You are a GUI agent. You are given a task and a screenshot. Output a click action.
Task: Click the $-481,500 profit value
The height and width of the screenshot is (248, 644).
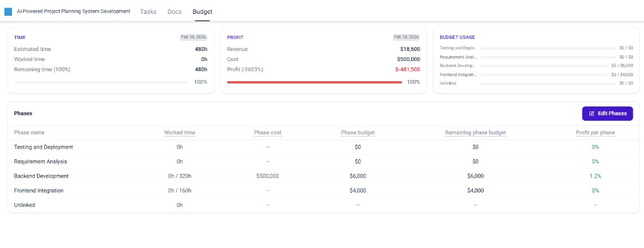click(x=408, y=69)
